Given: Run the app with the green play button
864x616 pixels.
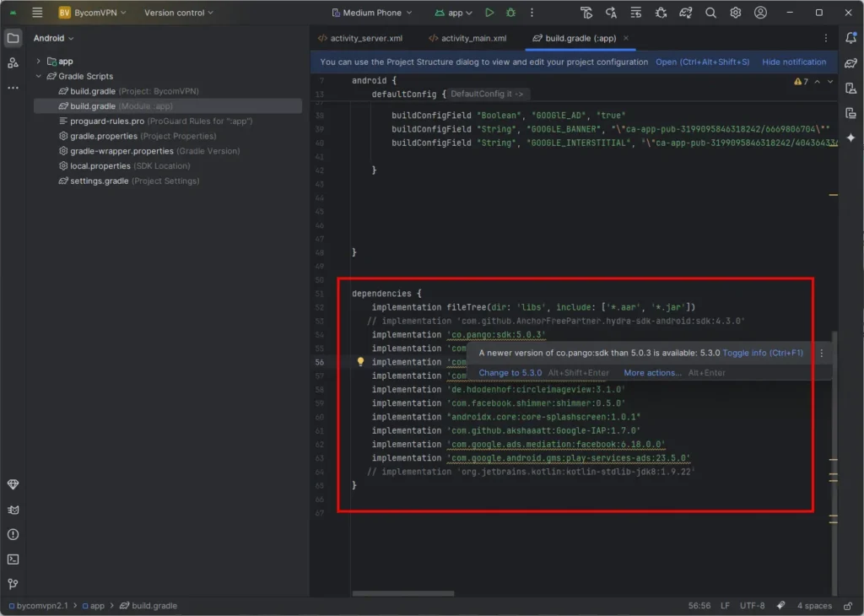Looking at the screenshot, I should pyautogui.click(x=489, y=12).
